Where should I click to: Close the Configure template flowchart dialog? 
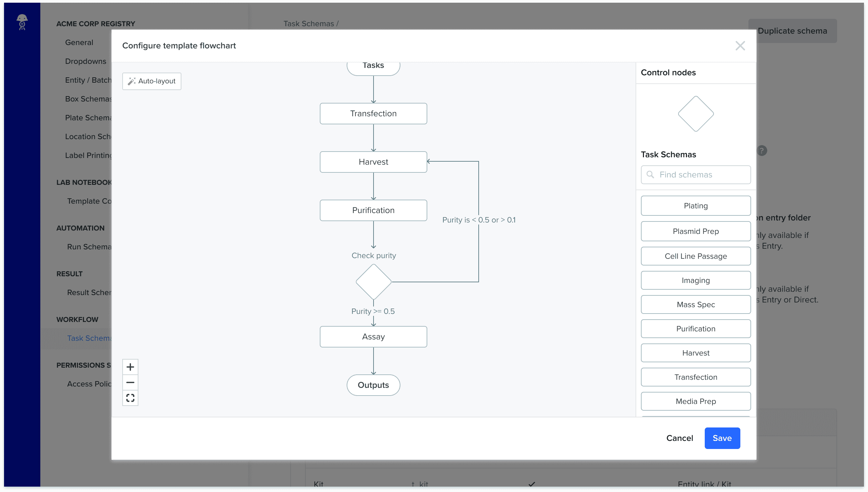click(x=740, y=46)
